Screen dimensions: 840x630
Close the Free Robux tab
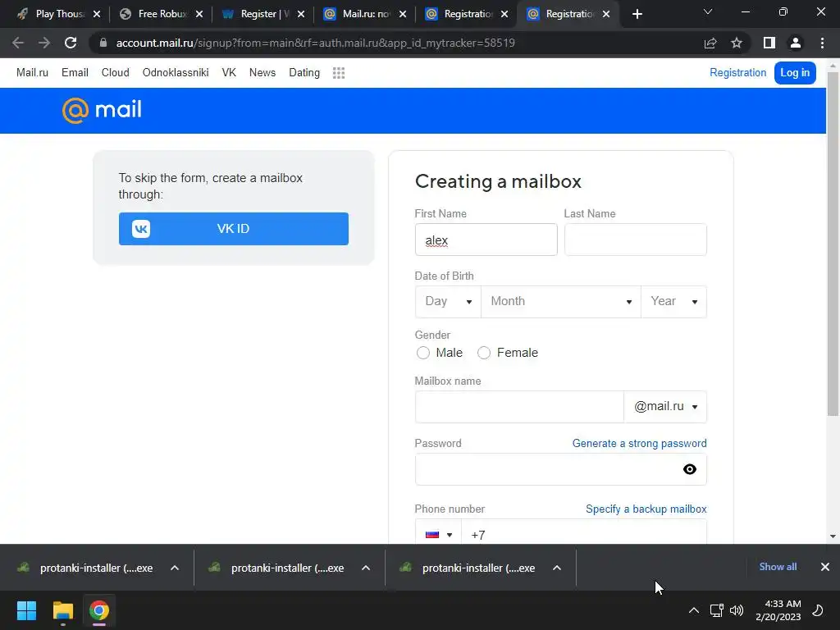199,14
